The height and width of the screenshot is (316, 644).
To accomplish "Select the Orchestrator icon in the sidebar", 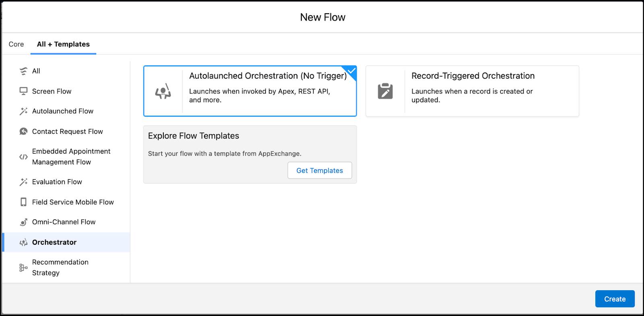I will coord(23,242).
